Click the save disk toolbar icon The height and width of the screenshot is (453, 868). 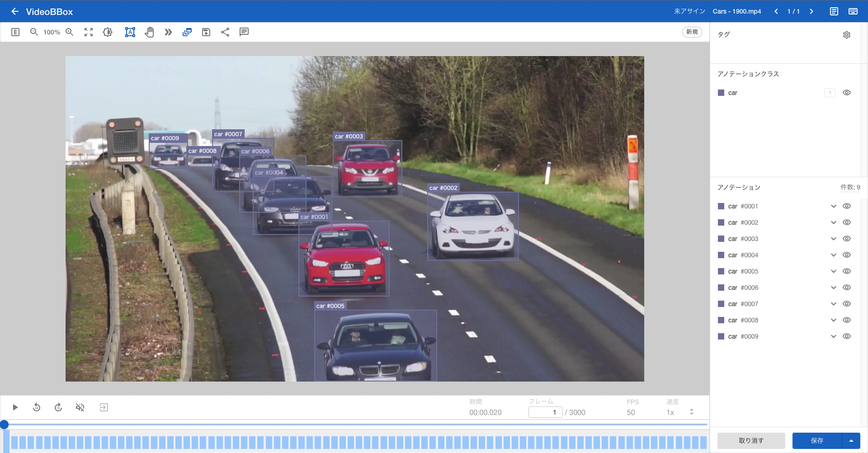[206, 32]
